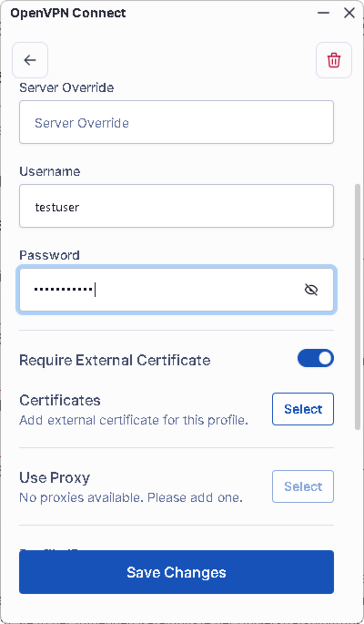The image size is (364, 624).
Task: Save the profile with Save Changes
Action: [x=176, y=572]
